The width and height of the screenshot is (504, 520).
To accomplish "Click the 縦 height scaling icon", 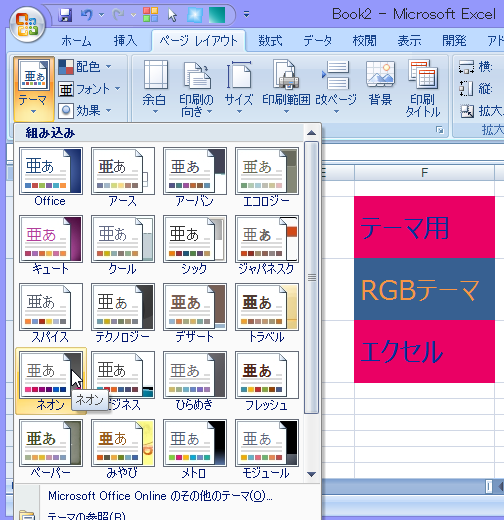I will tap(466, 89).
